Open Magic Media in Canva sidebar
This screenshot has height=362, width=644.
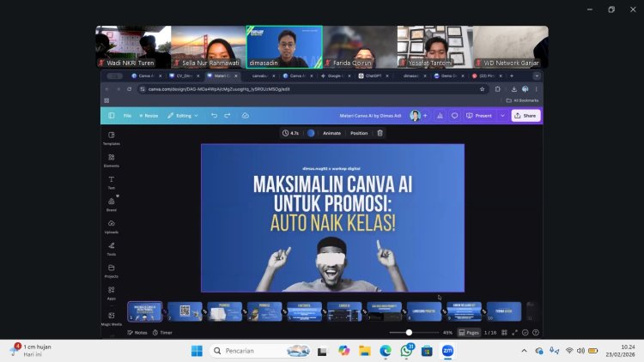click(x=112, y=318)
